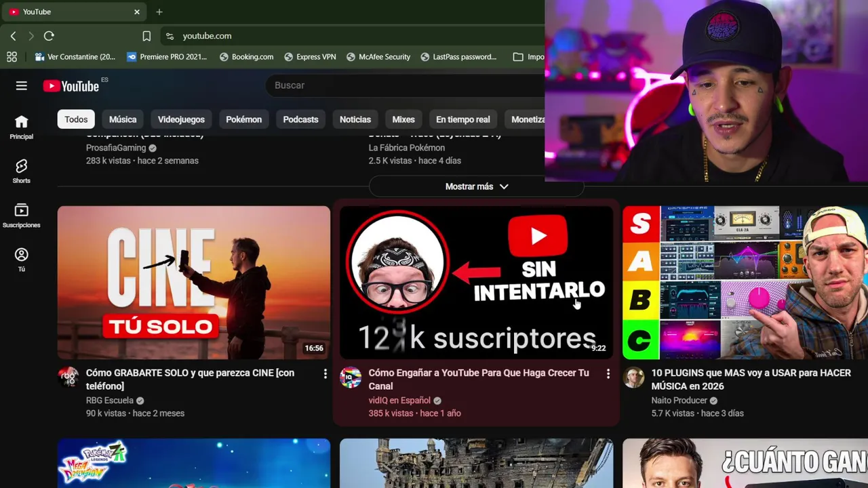Open the CINE TÚ SOLO video thumbnail
The width and height of the screenshot is (868, 488).
click(x=194, y=283)
